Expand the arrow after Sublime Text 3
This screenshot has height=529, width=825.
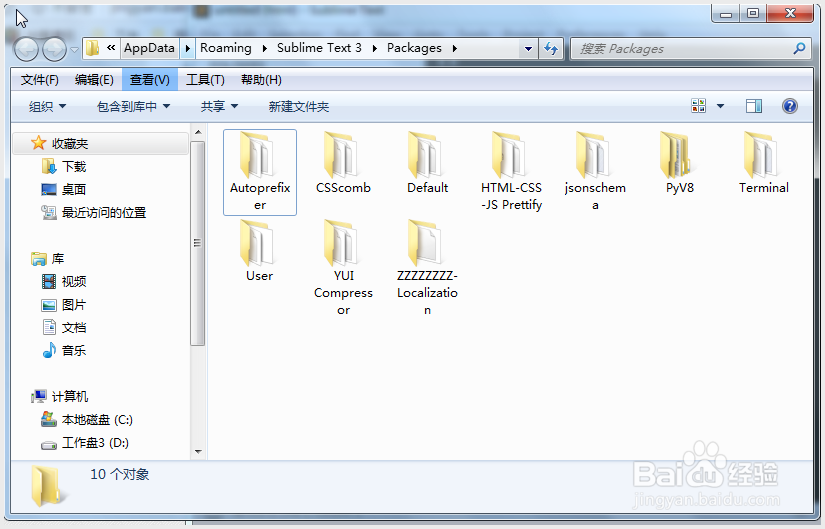coord(375,49)
